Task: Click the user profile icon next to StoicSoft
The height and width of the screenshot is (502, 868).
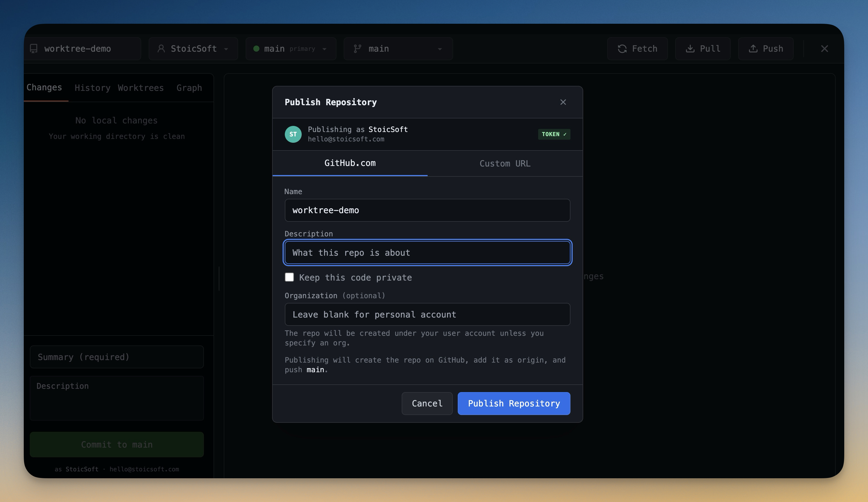Action: [x=161, y=49]
